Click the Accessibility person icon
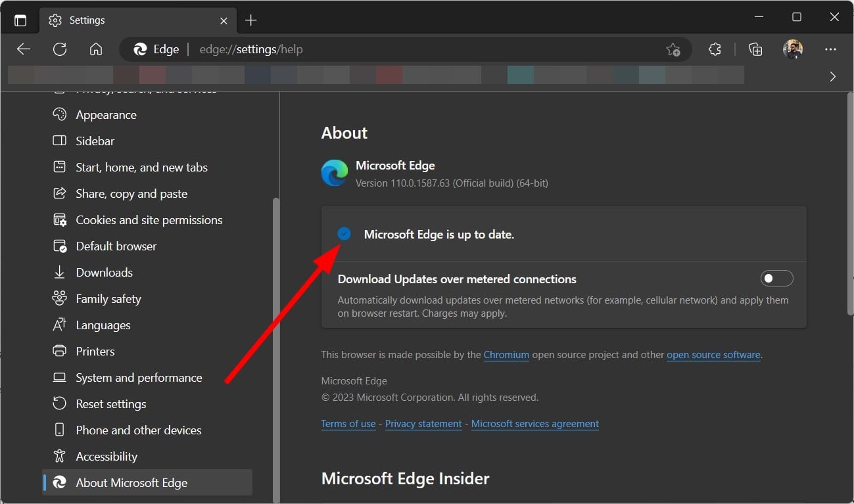854x504 pixels. click(59, 456)
